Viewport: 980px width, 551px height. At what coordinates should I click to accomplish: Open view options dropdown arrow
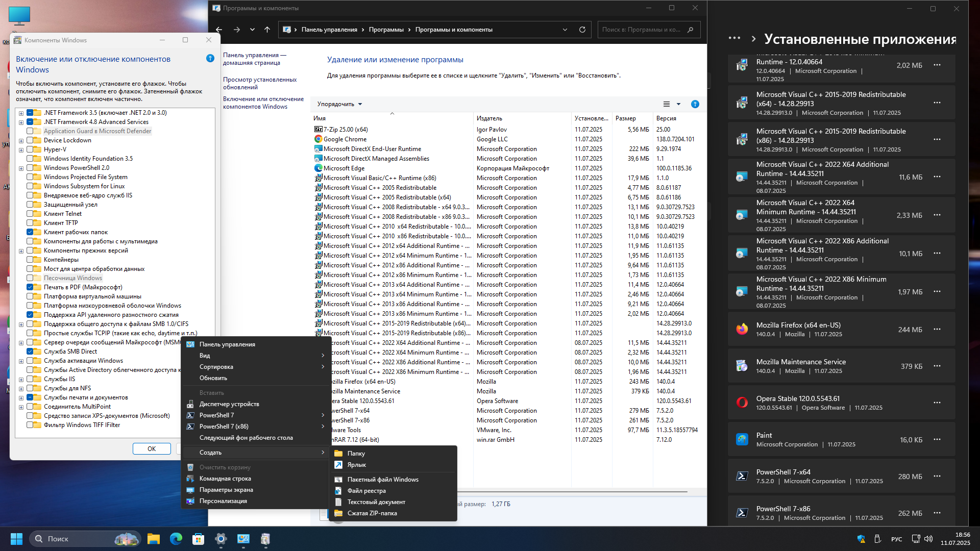pyautogui.click(x=678, y=104)
